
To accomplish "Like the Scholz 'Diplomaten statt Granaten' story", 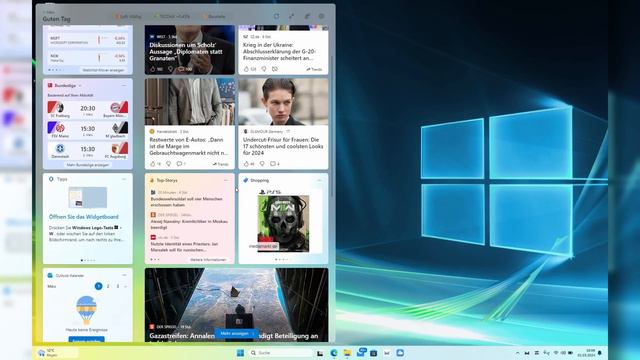I will pyautogui.click(x=153, y=69).
